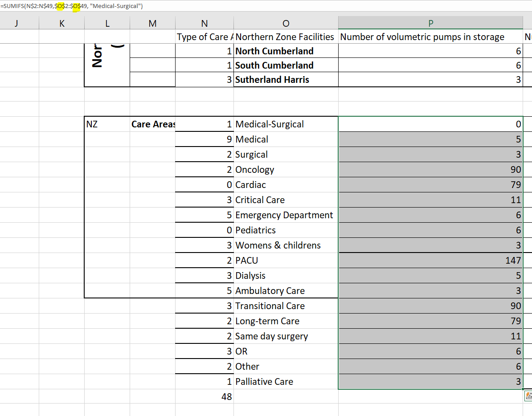
Task: Select the Ambulatory Care cell
Action: 286,290
